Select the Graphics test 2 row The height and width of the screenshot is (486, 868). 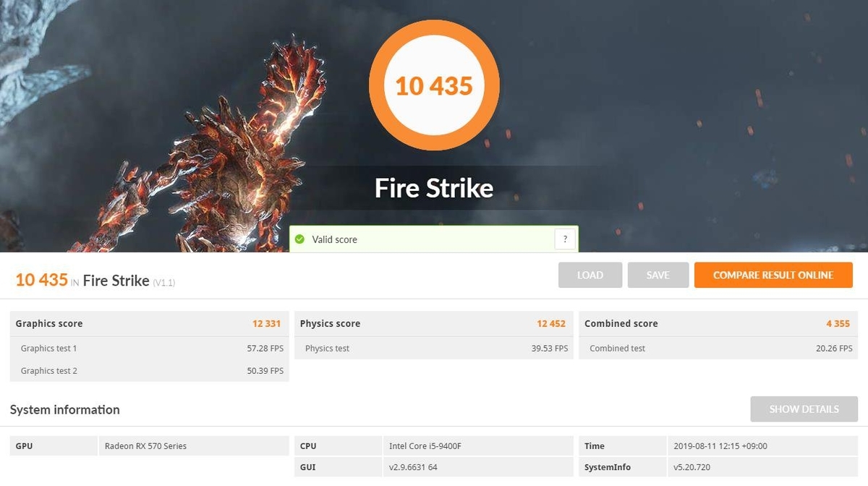point(149,370)
